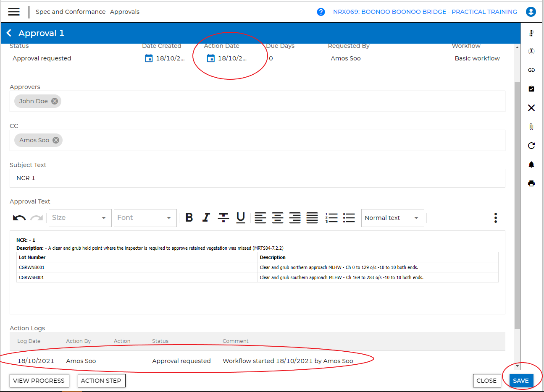
Task: Open the Size dropdown
Action: point(80,218)
